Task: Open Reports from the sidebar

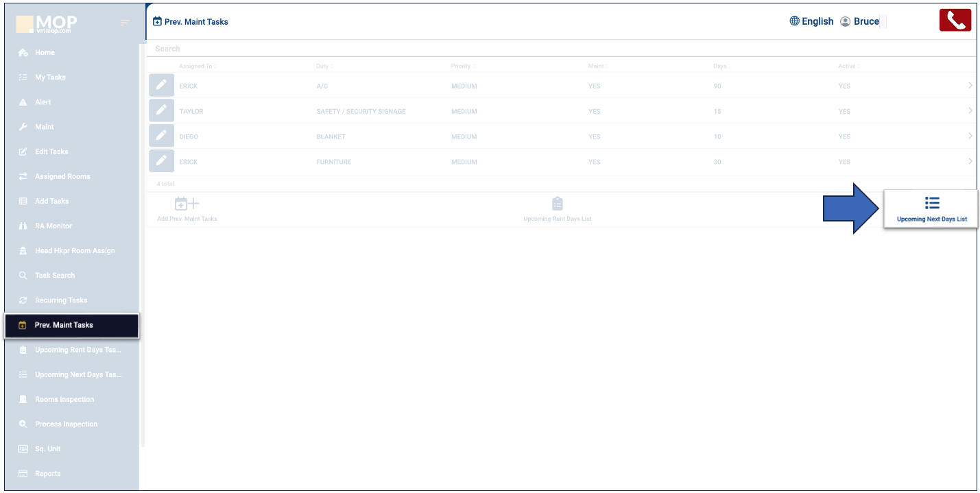Action: pyautogui.click(x=47, y=474)
